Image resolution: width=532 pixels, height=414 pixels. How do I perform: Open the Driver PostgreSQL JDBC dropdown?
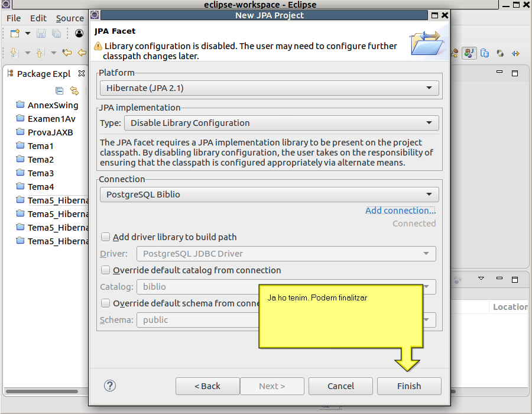[286, 254]
